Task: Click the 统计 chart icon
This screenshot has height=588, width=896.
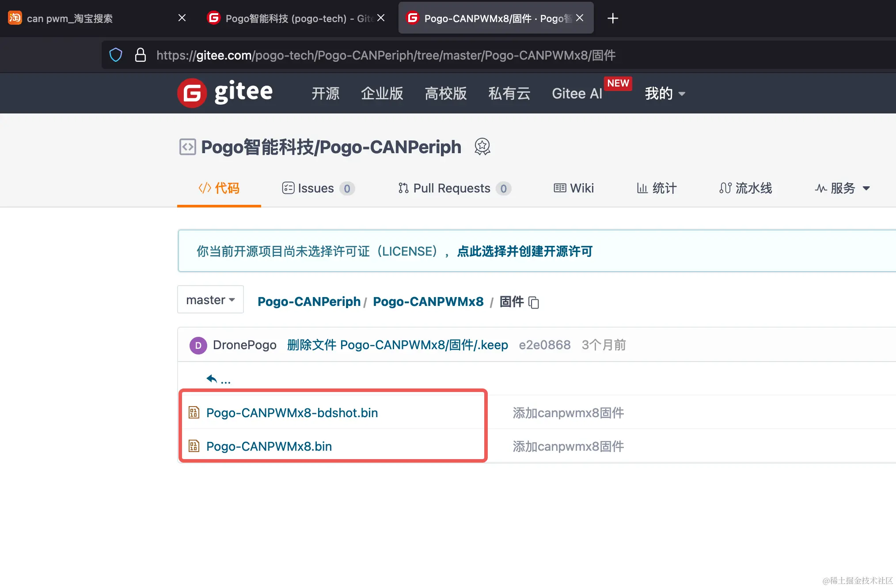Action: pos(643,188)
